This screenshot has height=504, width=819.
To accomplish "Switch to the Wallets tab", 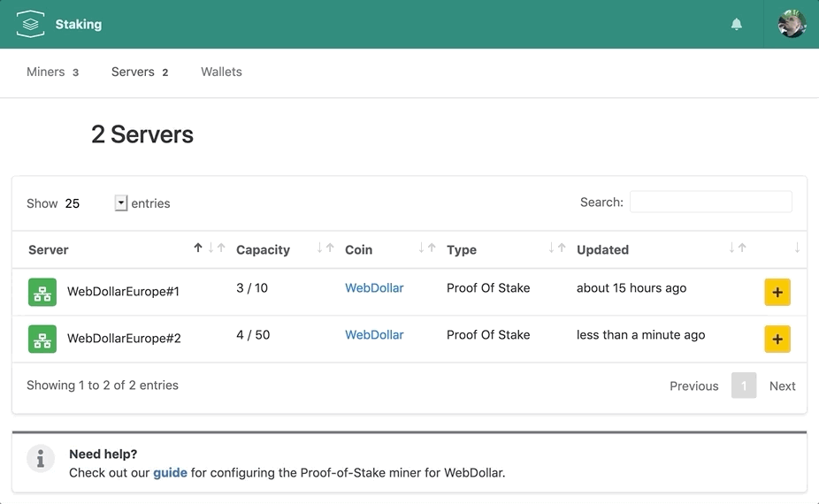I will click(221, 73).
